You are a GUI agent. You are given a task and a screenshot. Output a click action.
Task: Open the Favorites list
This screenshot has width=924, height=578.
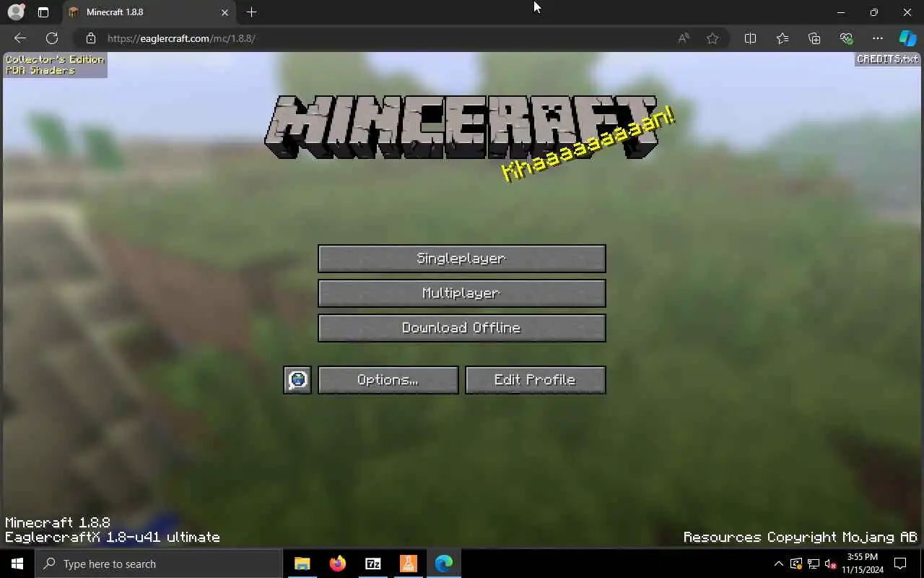coord(783,38)
